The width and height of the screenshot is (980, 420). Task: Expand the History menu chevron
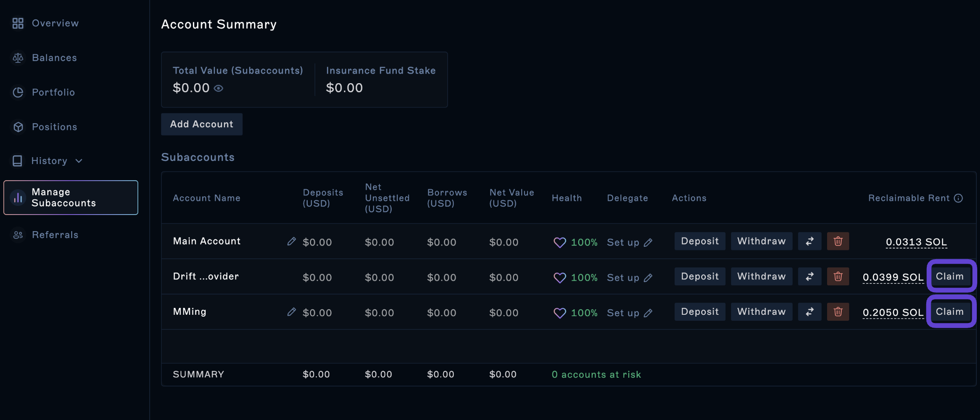[79, 161]
